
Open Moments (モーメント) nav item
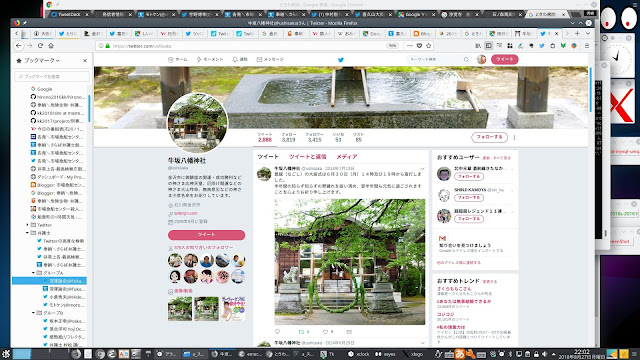(x=210, y=60)
